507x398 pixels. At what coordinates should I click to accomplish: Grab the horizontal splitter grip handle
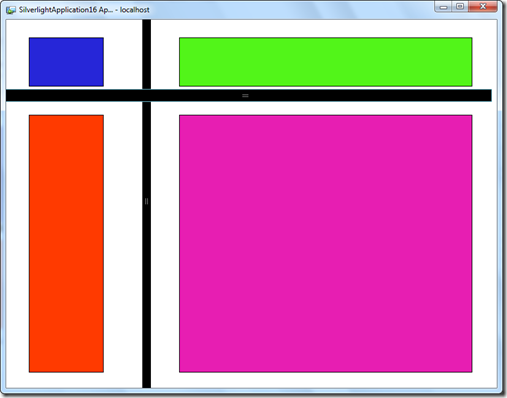coord(245,96)
